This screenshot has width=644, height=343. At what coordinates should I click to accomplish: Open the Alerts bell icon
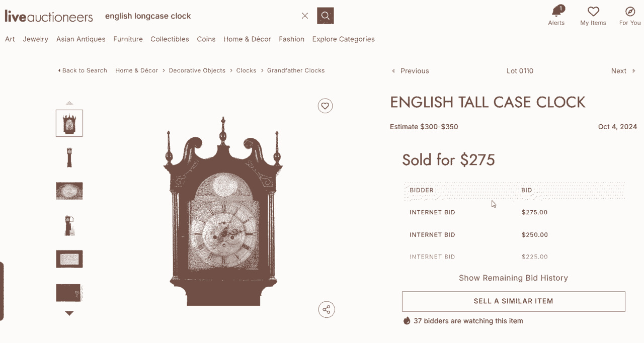(x=556, y=12)
